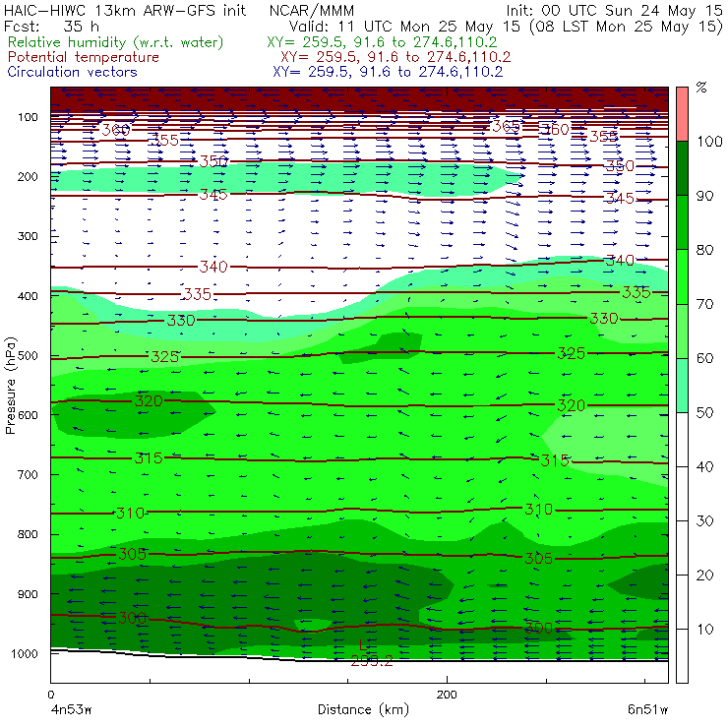
Task: Select the 'NCAR/MMM' header text
Action: [x=312, y=10]
